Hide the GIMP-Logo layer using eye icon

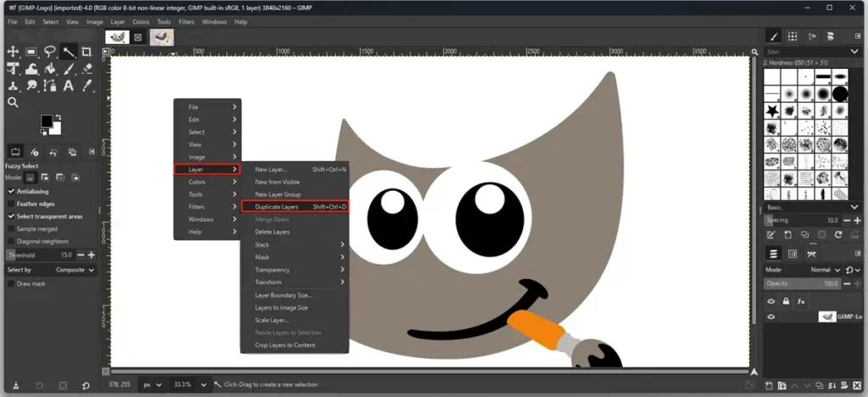click(771, 317)
